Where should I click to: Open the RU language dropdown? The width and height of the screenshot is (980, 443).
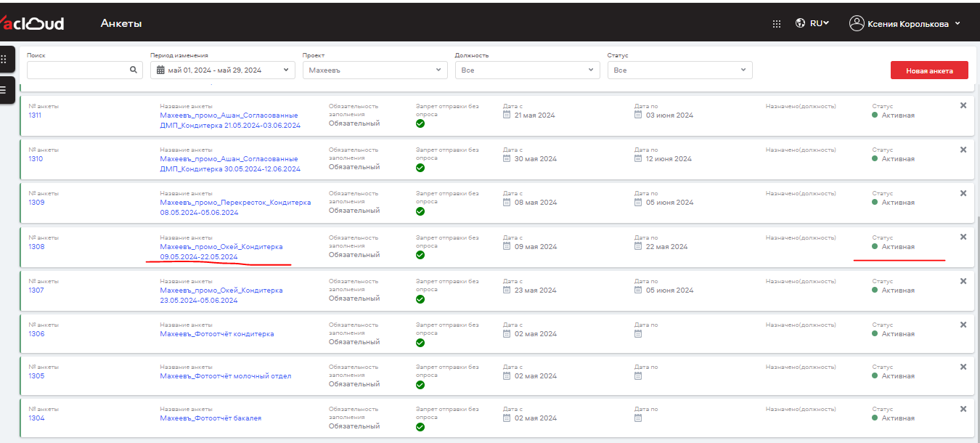tap(820, 23)
